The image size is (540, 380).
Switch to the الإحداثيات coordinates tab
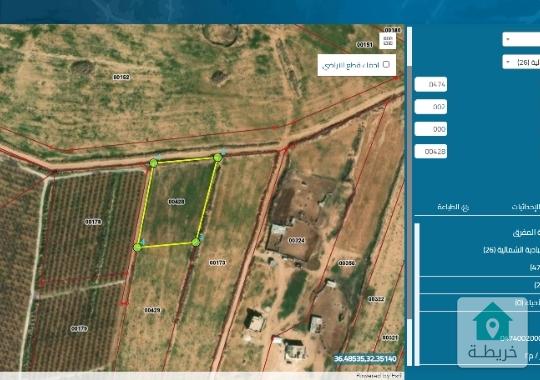tap(526, 207)
